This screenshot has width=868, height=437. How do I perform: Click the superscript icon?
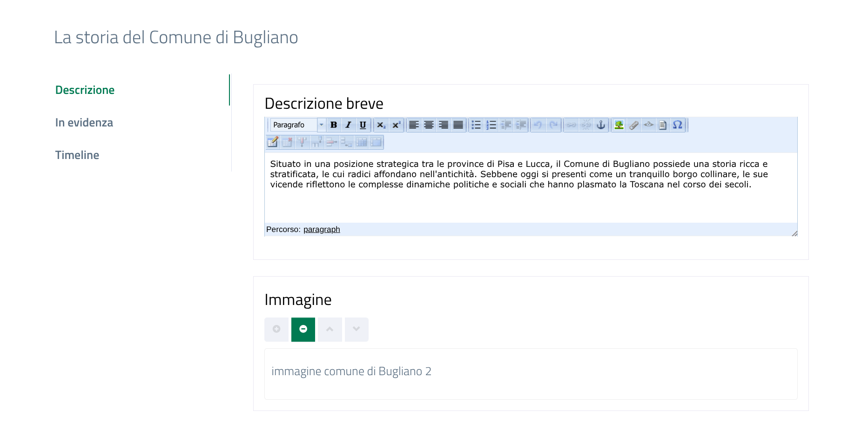[396, 125]
